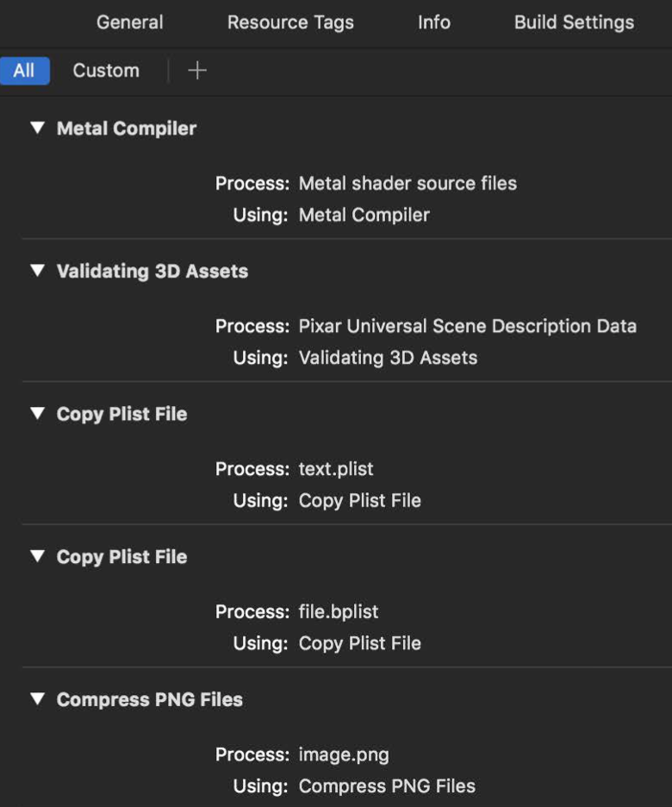Screen dimensions: 672x807
Task: Select the Resource Tags tab
Action: click(x=290, y=22)
